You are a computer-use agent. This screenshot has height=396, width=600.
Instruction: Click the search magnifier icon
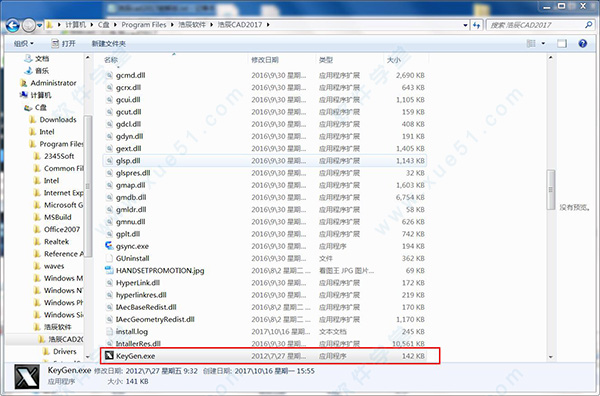pyautogui.click(x=589, y=25)
